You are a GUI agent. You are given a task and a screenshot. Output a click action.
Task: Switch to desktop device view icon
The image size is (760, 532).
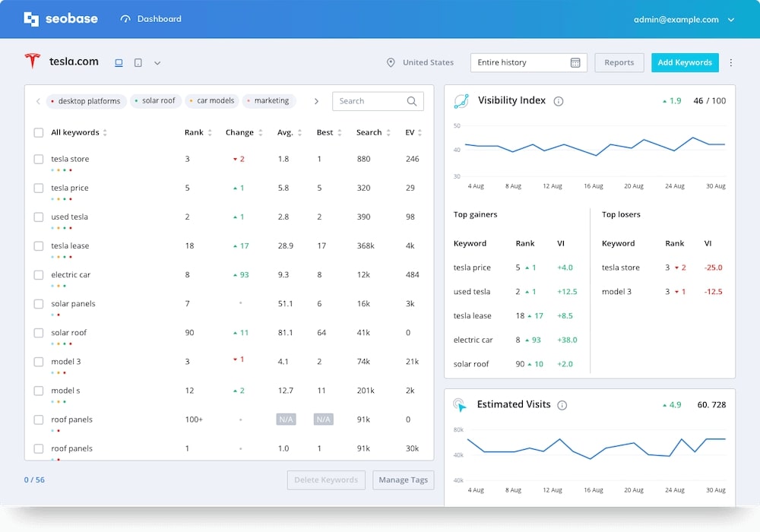click(x=119, y=63)
